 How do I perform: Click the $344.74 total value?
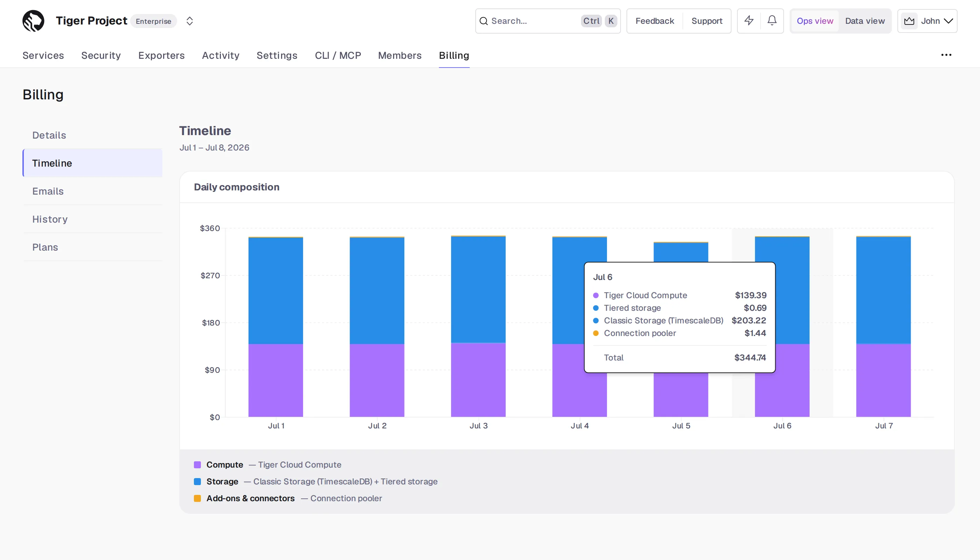click(x=750, y=358)
